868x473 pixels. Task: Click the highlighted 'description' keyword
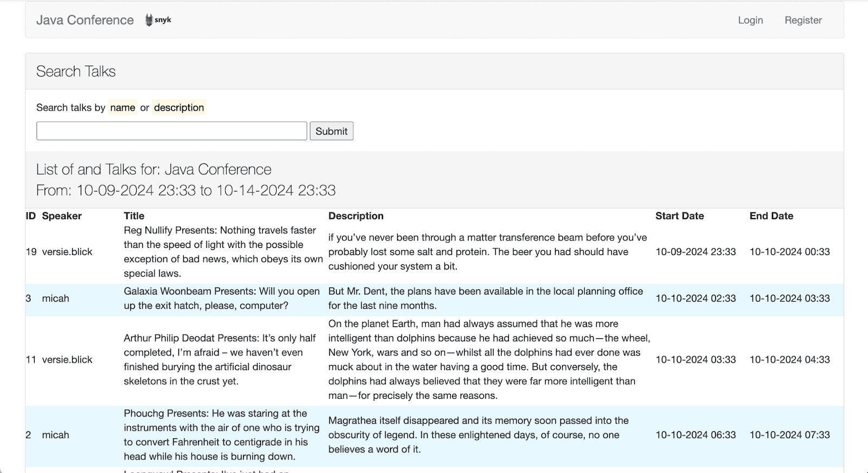[178, 107]
